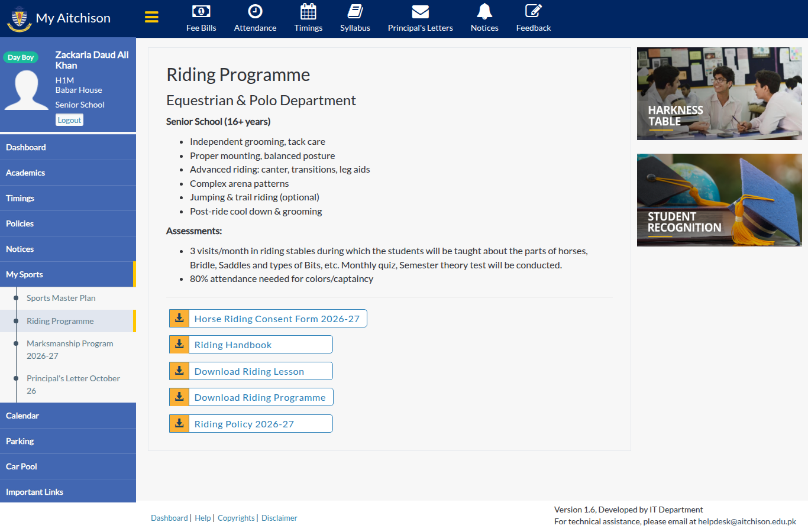Viewport: 808px width, 532px height.
Task: Open Sports Master Plan submenu item
Action: click(x=68, y=298)
